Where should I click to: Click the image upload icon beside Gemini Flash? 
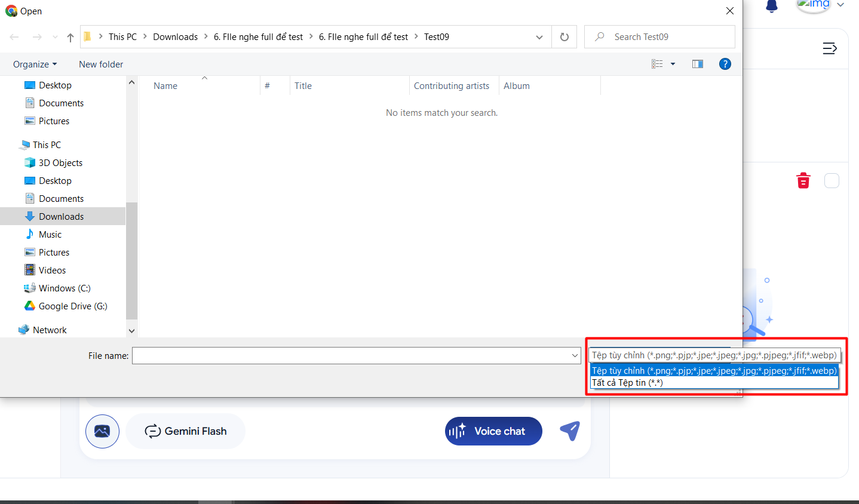coord(102,431)
